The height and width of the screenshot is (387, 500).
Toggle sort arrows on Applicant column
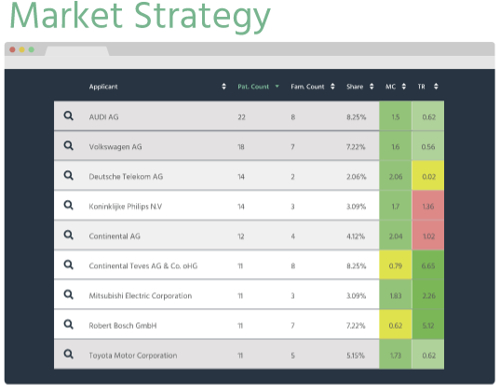point(224,86)
